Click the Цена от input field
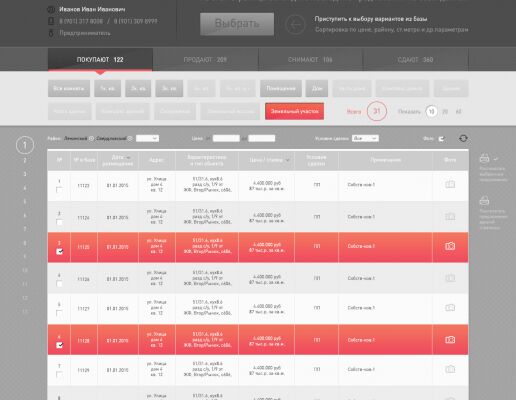The image size is (516, 400). (x=226, y=138)
